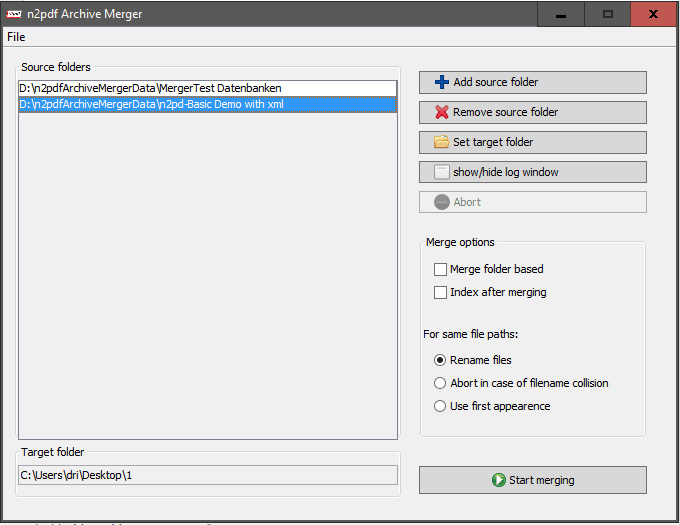Click the Start merging button label
Image resolution: width=680 pixels, height=525 pixels.
(x=542, y=480)
